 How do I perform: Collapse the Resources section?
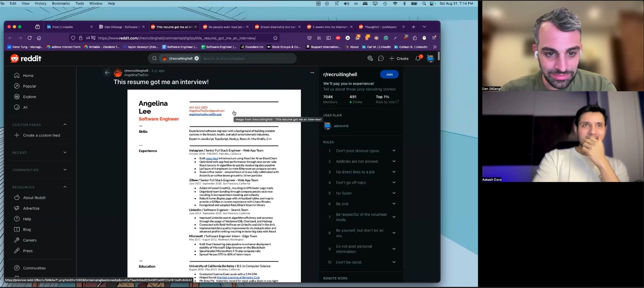pos(65,187)
